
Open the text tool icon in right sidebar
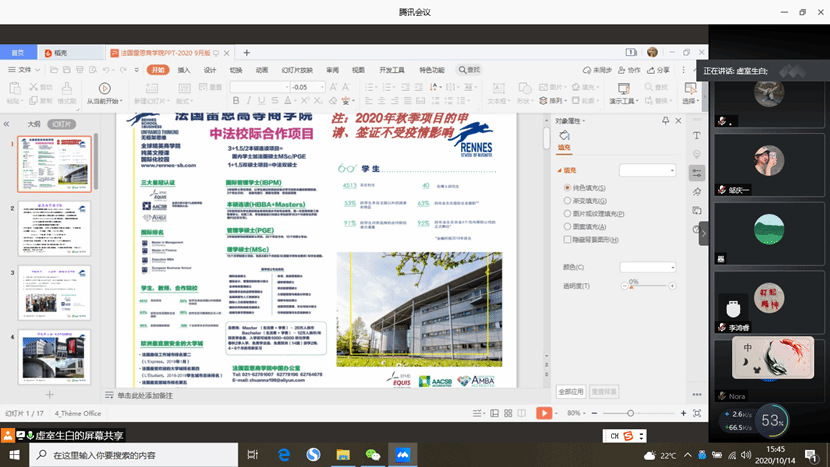click(697, 136)
